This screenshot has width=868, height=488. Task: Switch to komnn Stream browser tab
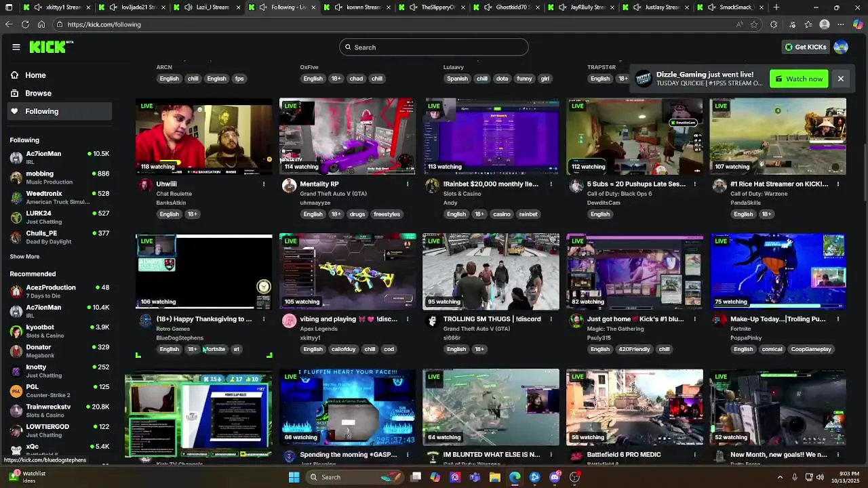[x=357, y=7]
